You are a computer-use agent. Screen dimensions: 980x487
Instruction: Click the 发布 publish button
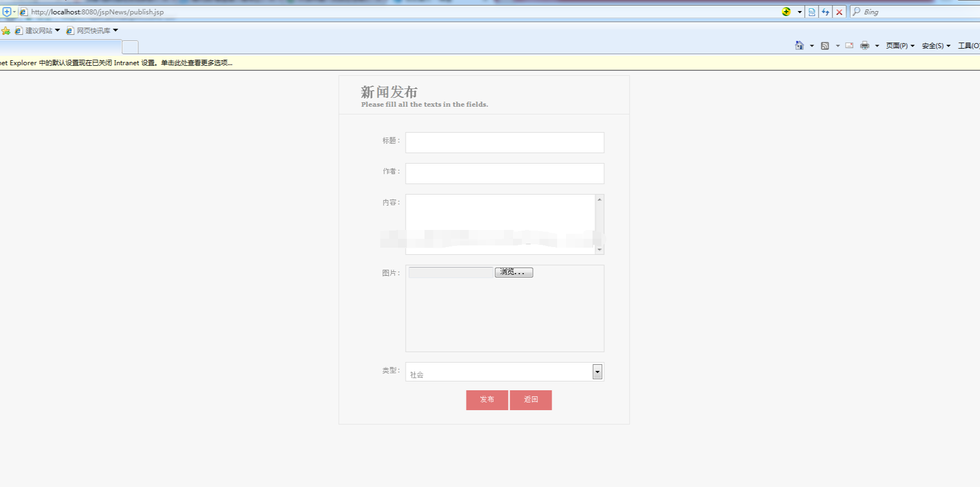tap(487, 400)
